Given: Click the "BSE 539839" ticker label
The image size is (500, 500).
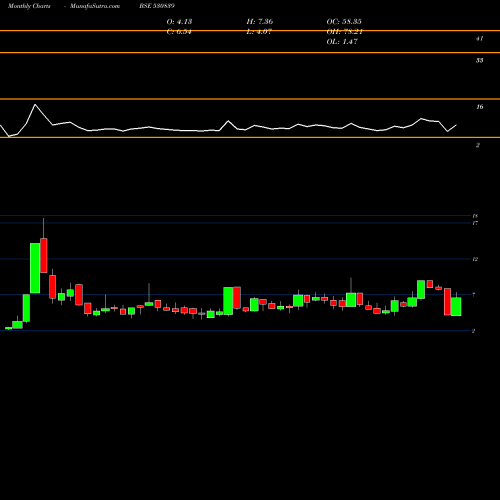Looking at the screenshot, I should pos(157,6).
